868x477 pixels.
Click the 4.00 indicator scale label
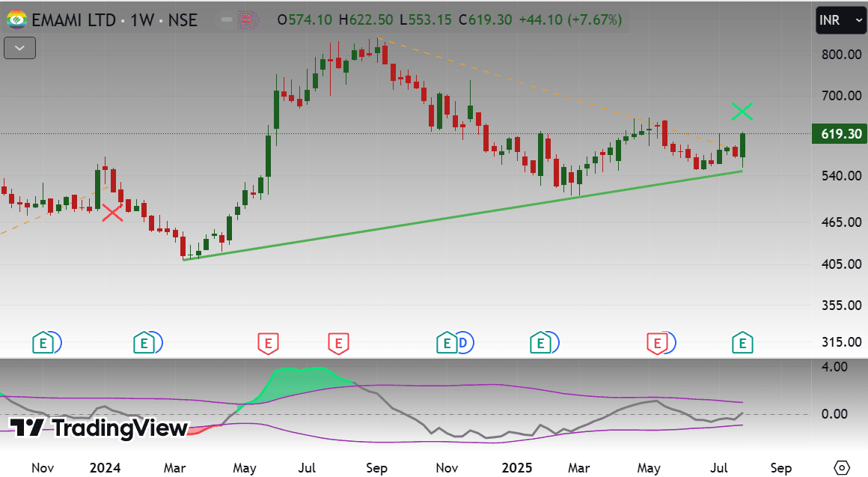[834, 367]
